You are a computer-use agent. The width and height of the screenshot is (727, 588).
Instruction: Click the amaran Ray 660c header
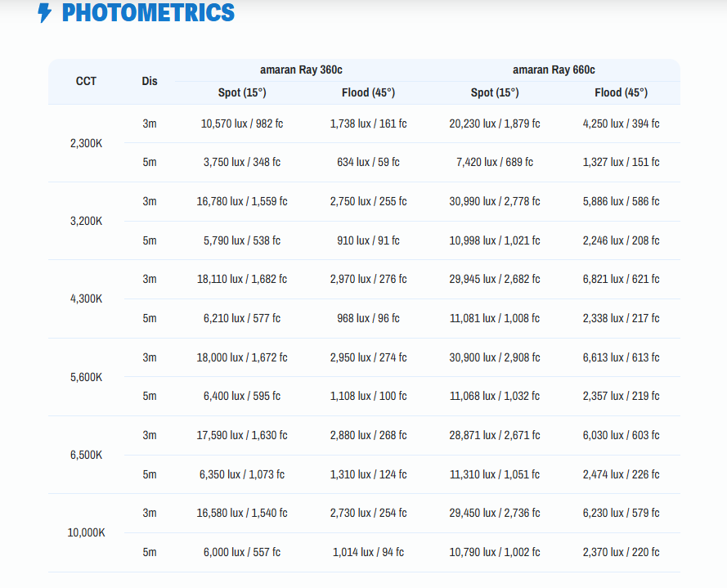tap(554, 70)
